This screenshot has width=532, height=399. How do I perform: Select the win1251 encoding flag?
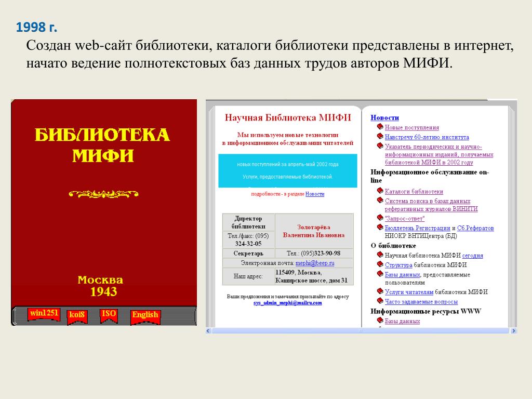(x=44, y=313)
